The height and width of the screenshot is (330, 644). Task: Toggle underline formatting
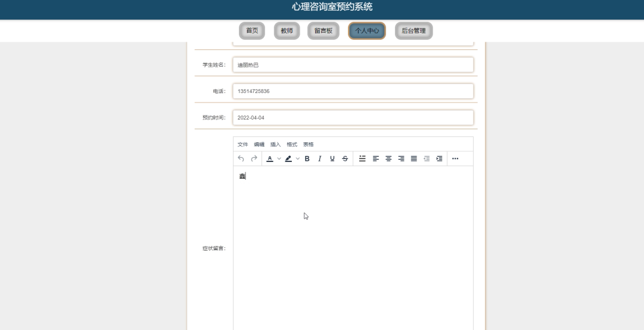[332, 158]
